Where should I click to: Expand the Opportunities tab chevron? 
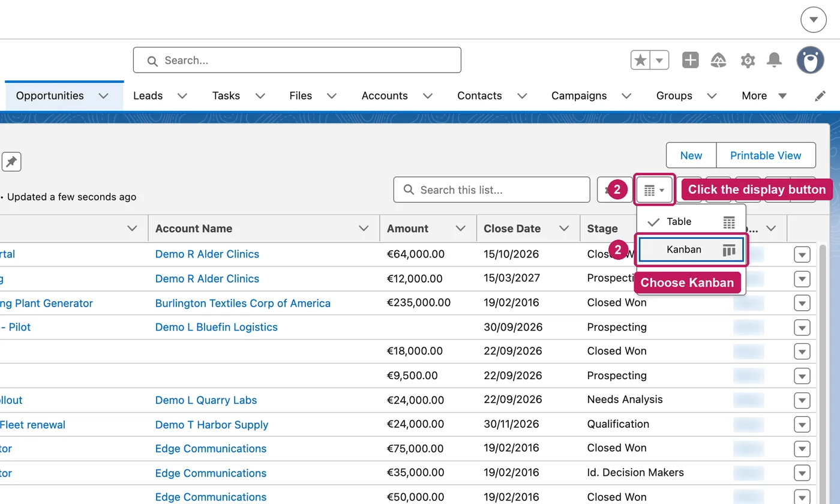point(104,96)
